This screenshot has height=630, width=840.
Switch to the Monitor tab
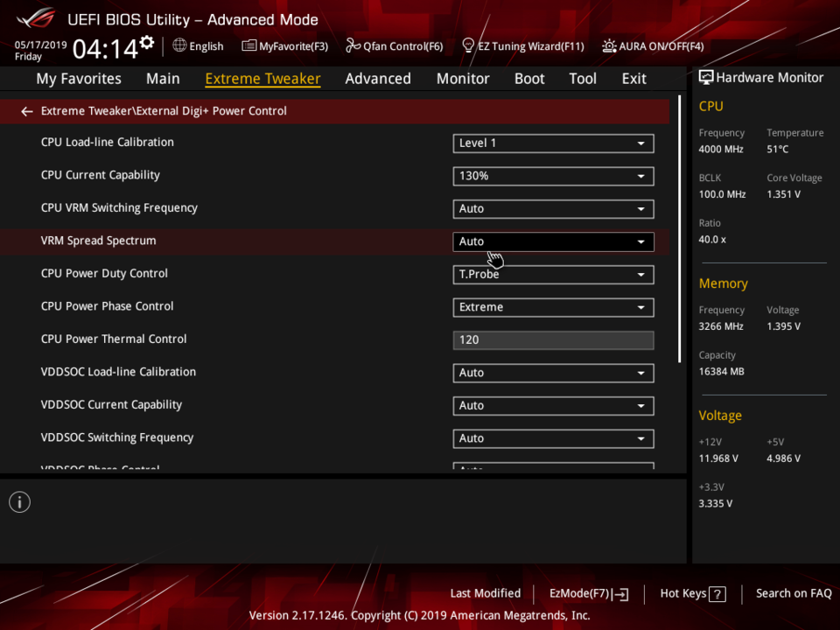pyautogui.click(x=463, y=79)
